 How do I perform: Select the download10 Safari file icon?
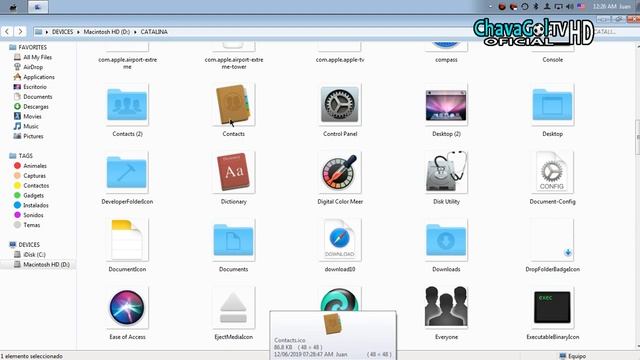pos(340,240)
